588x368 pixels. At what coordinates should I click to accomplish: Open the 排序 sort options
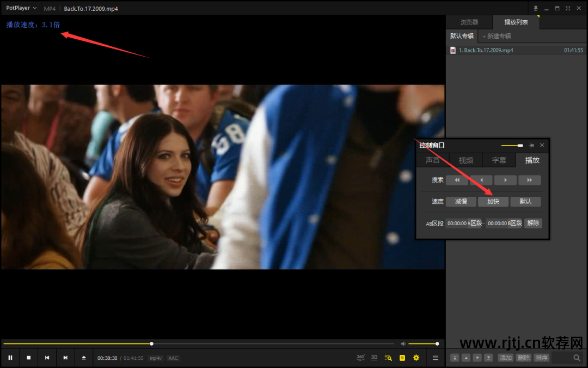[542, 358]
